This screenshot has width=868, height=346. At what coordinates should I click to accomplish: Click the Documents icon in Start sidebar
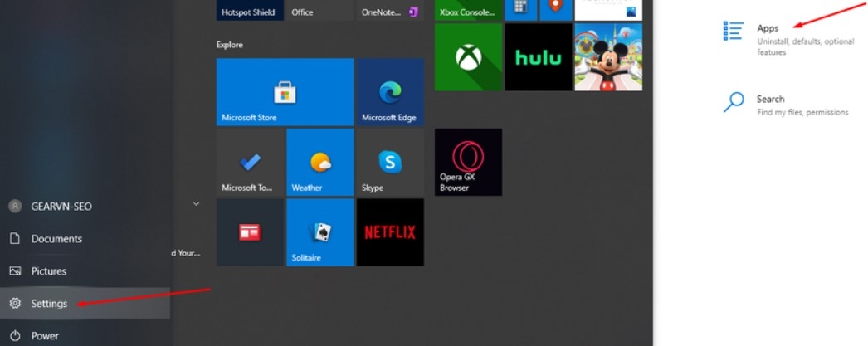coord(15,239)
